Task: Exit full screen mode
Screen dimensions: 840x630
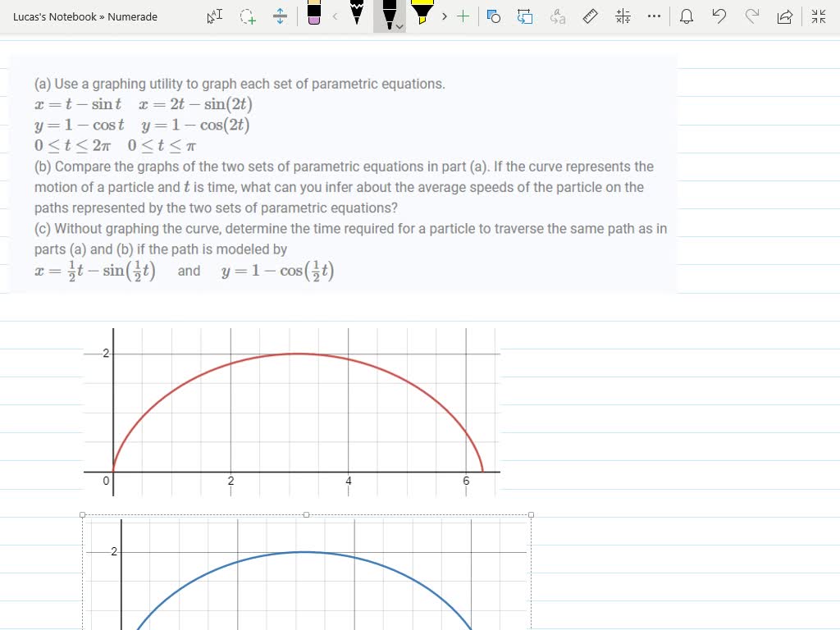Action: [819, 16]
